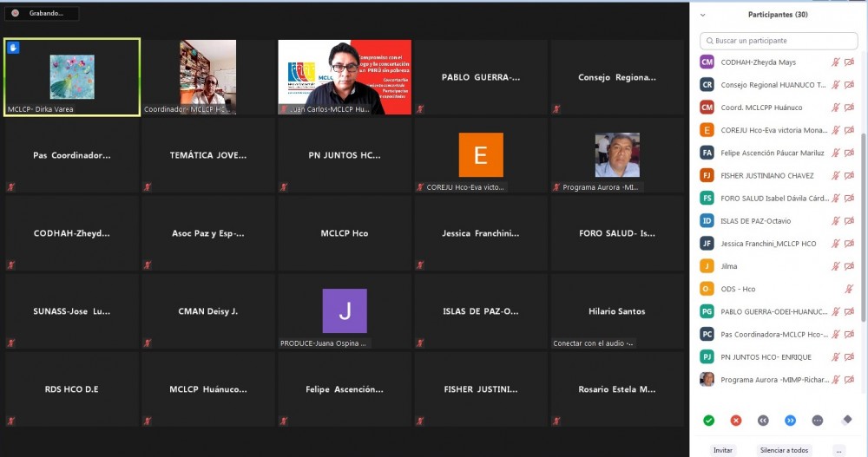
Task: Click the Buscar un participante search field
Action: 779,41
